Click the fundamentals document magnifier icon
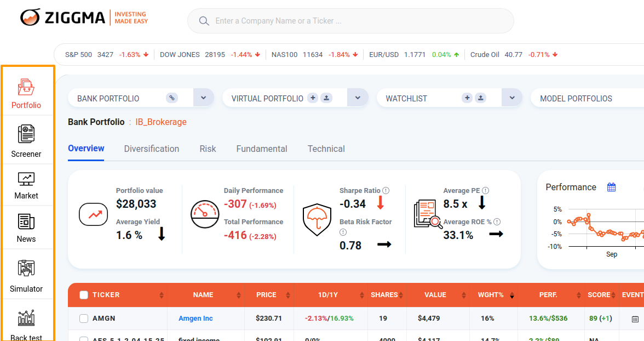Viewport: 644px width, 341px height. pyautogui.click(x=428, y=213)
